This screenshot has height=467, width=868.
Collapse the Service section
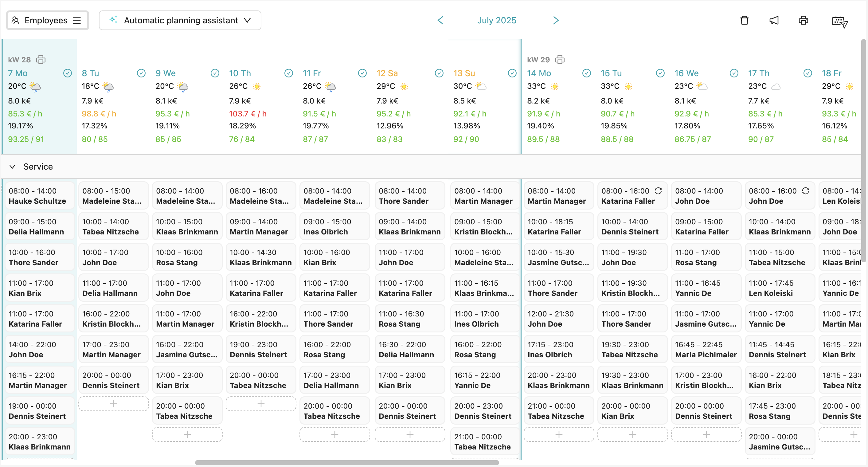tap(13, 167)
